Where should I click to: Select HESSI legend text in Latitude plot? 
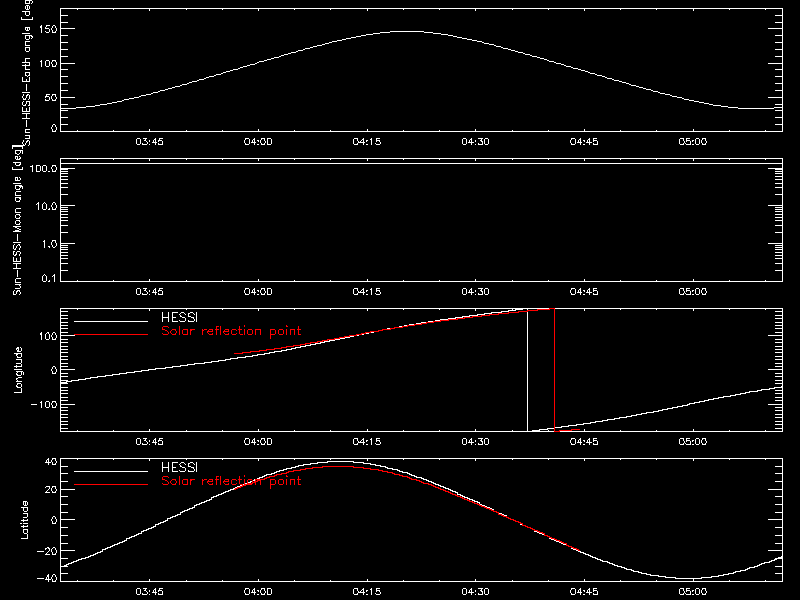click(x=179, y=467)
